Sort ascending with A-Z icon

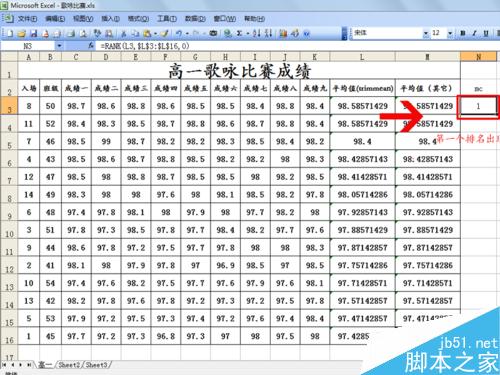(x=256, y=33)
